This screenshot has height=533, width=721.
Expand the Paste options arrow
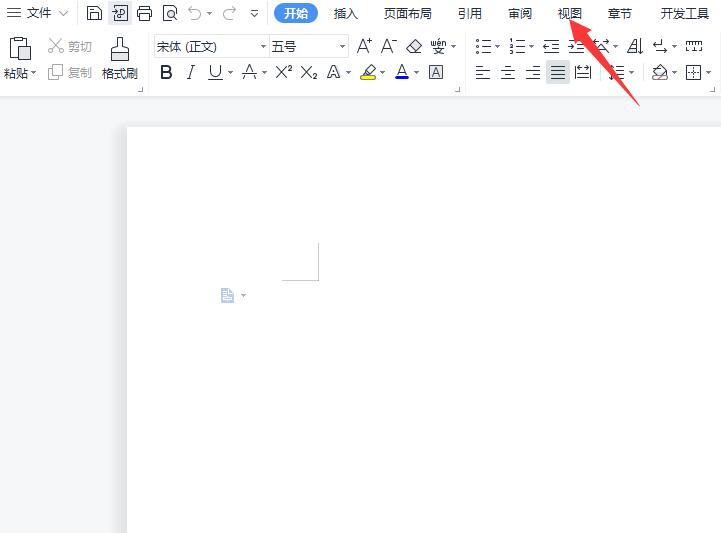(x=34, y=73)
